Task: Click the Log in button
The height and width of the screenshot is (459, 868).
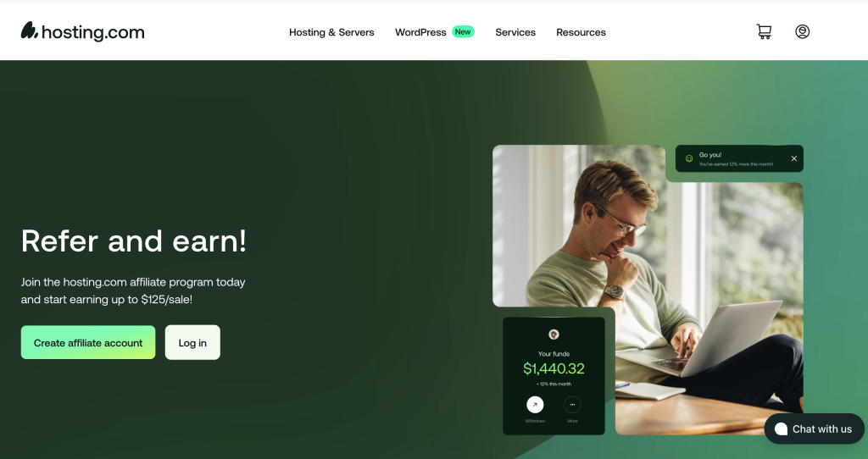Action: pos(192,342)
